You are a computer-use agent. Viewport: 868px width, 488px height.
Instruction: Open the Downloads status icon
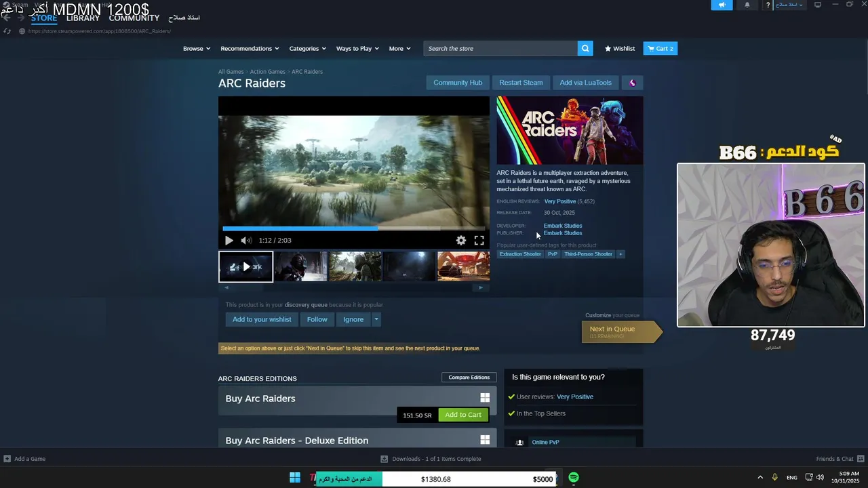click(x=384, y=459)
